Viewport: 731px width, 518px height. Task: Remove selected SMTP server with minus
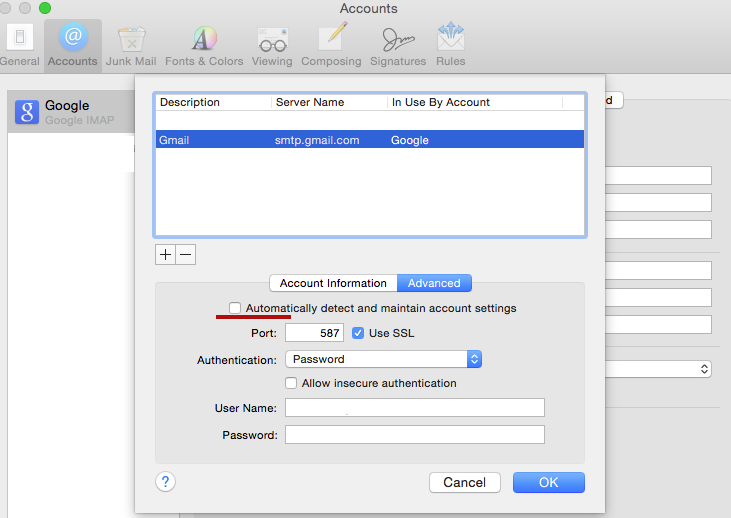coord(186,255)
